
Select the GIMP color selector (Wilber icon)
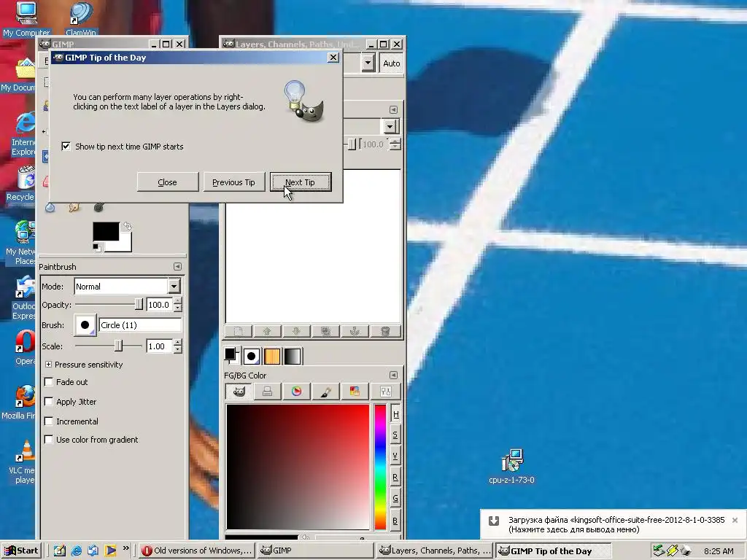tap(239, 392)
